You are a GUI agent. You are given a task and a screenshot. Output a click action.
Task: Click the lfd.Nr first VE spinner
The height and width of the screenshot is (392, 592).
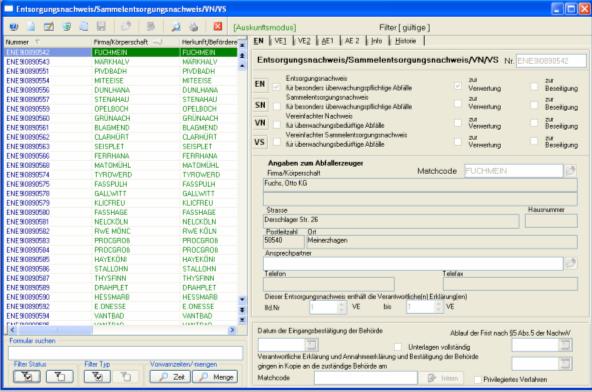tap(342, 307)
